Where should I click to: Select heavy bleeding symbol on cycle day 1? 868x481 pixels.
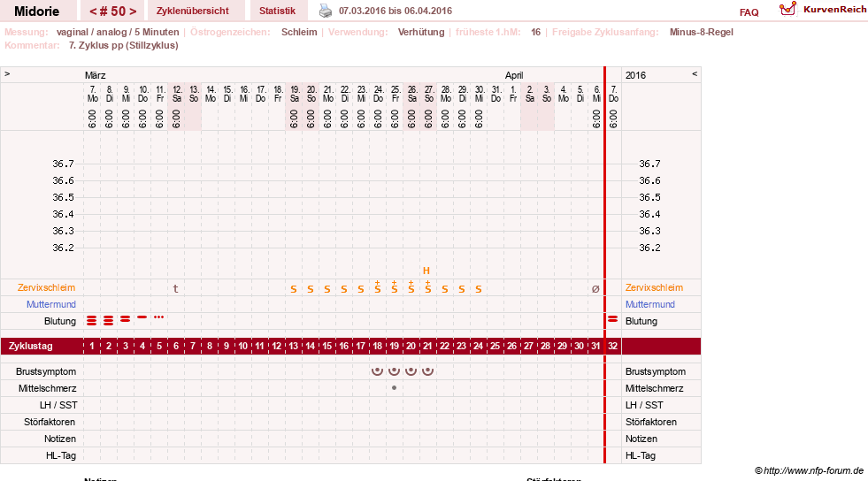tap(92, 321)
